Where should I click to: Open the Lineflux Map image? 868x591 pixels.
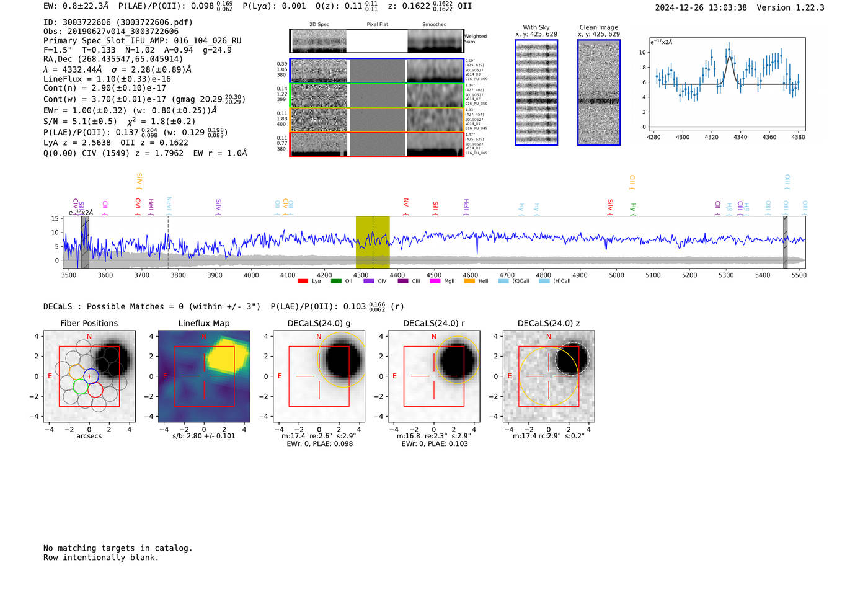(204, 376)
